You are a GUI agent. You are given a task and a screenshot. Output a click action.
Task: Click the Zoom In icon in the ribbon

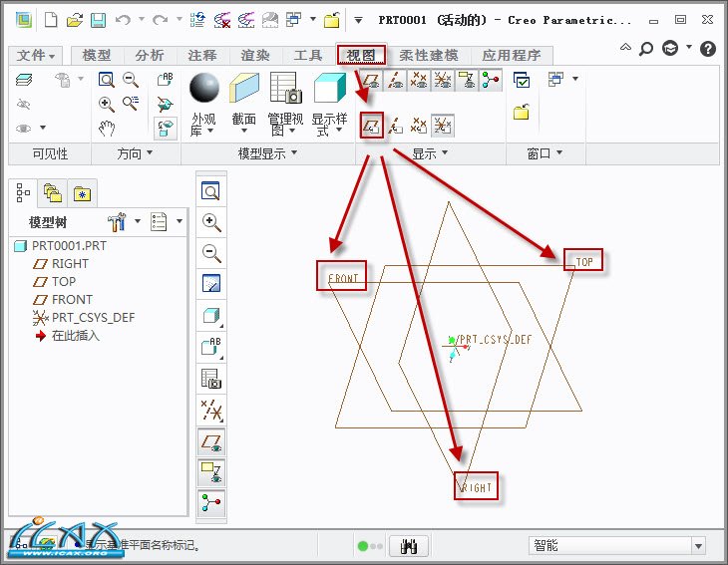107,104
